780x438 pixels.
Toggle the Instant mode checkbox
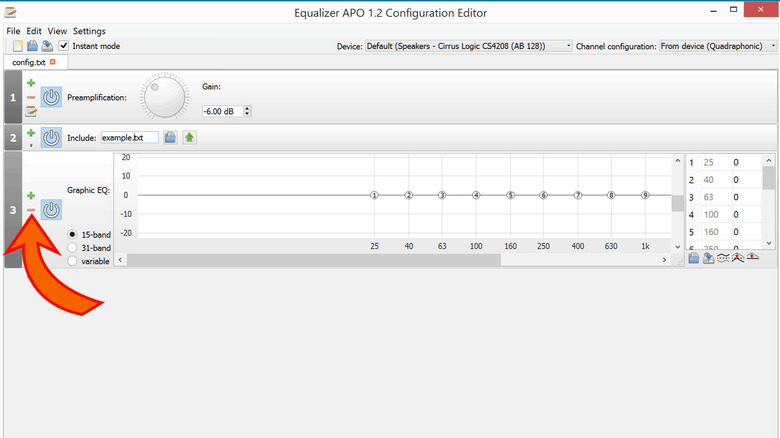click(x=64, y=46)
